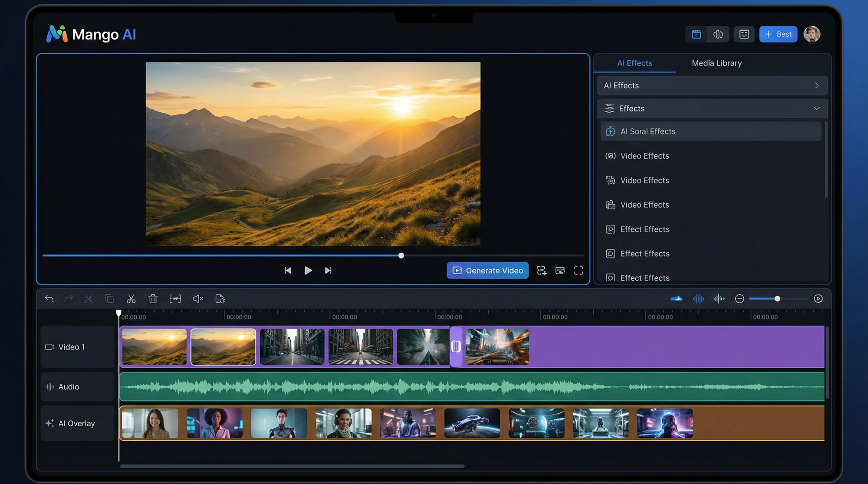
Task: Click the undo arrow icon
Action: [x=49, y=299]
